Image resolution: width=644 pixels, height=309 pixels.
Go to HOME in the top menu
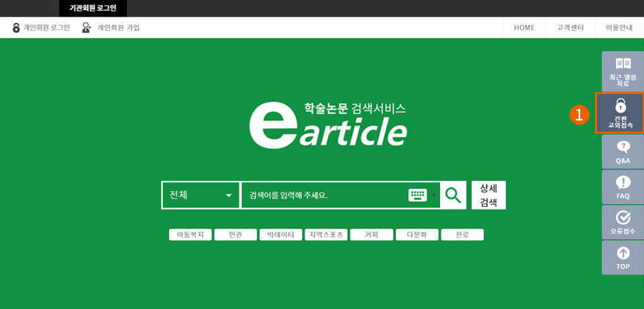524,28
